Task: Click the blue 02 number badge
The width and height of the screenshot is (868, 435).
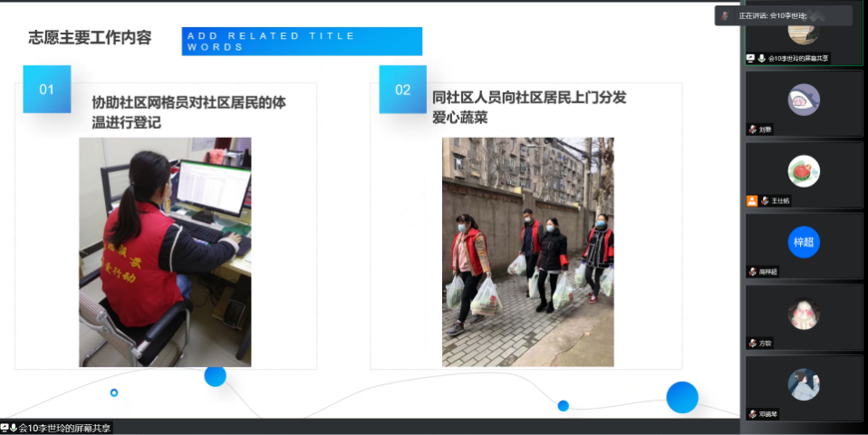Action: pos(402,90)
